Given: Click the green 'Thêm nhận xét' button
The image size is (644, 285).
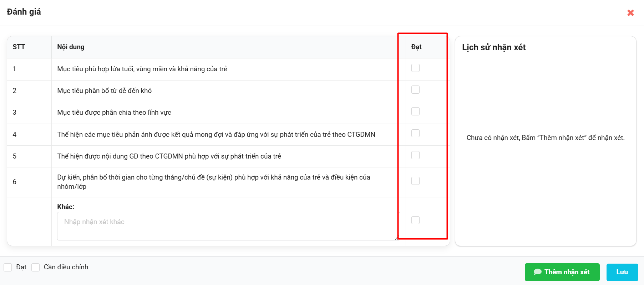Looking at the screenshot, I should click(562, 272).
